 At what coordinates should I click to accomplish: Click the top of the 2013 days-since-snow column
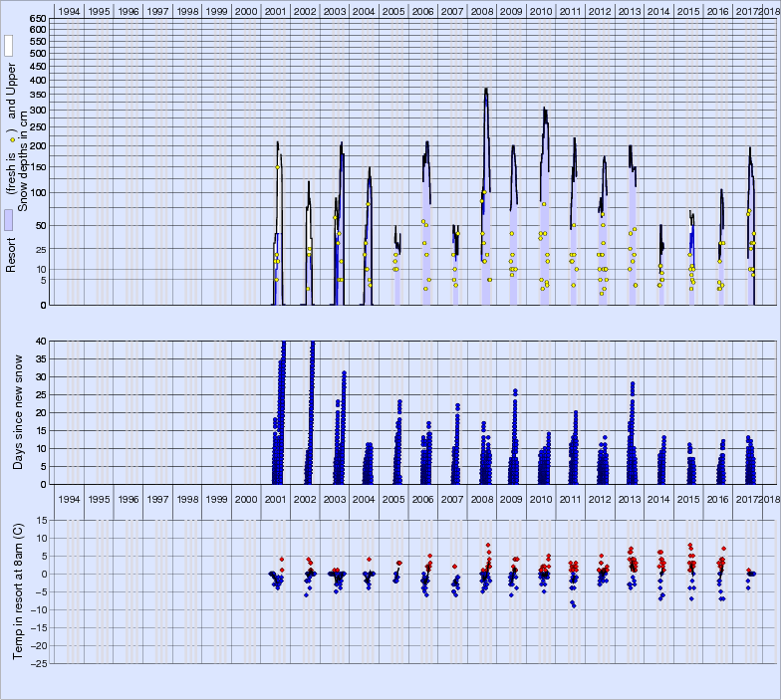point(633,383)
